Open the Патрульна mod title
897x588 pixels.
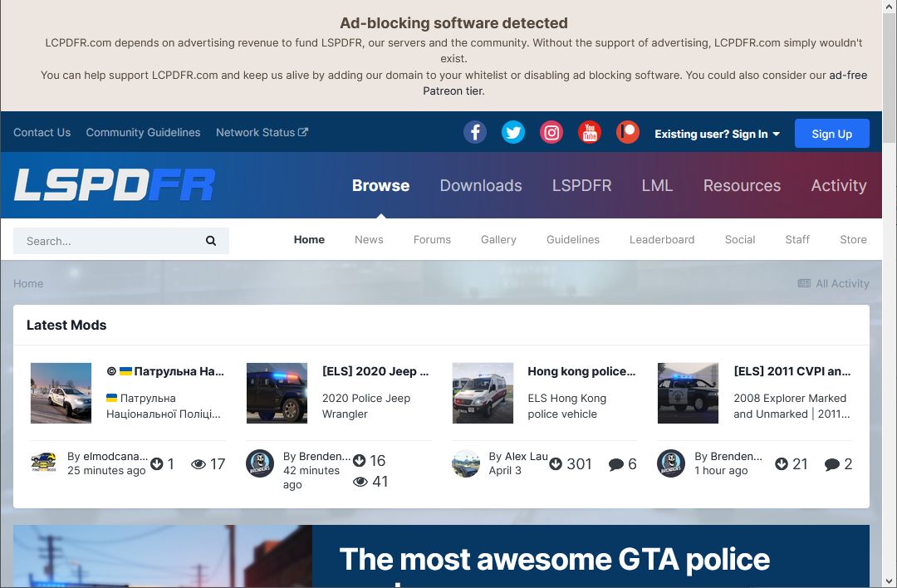coord(165,371)
